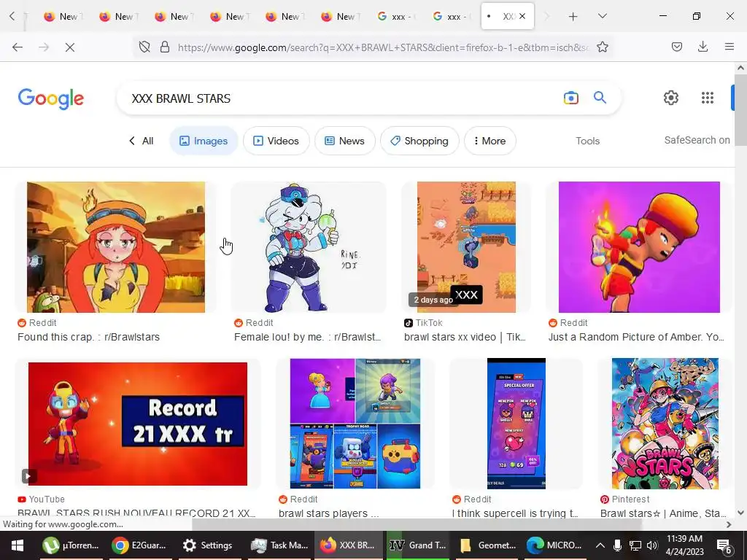Open search Tools
This screenshot has width=747, height=560.
[587, 141]
